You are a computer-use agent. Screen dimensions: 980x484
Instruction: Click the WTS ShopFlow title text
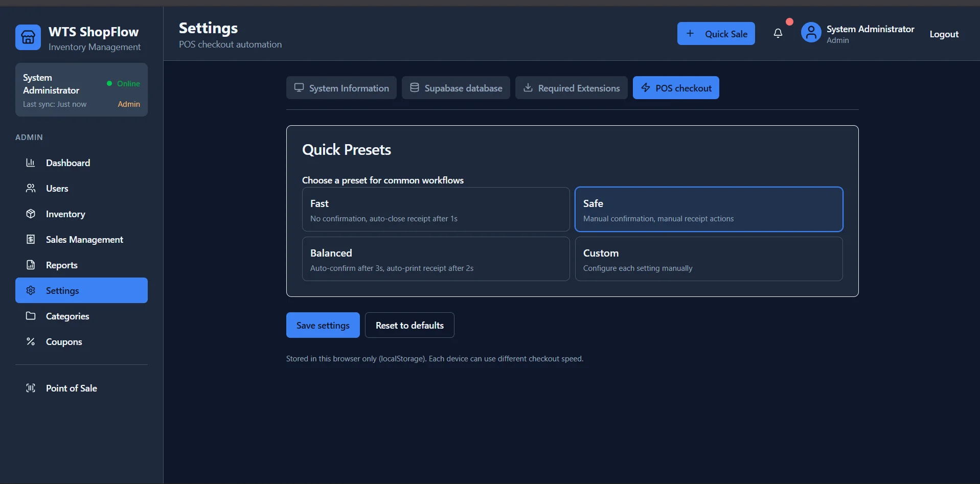click(94, 32)
